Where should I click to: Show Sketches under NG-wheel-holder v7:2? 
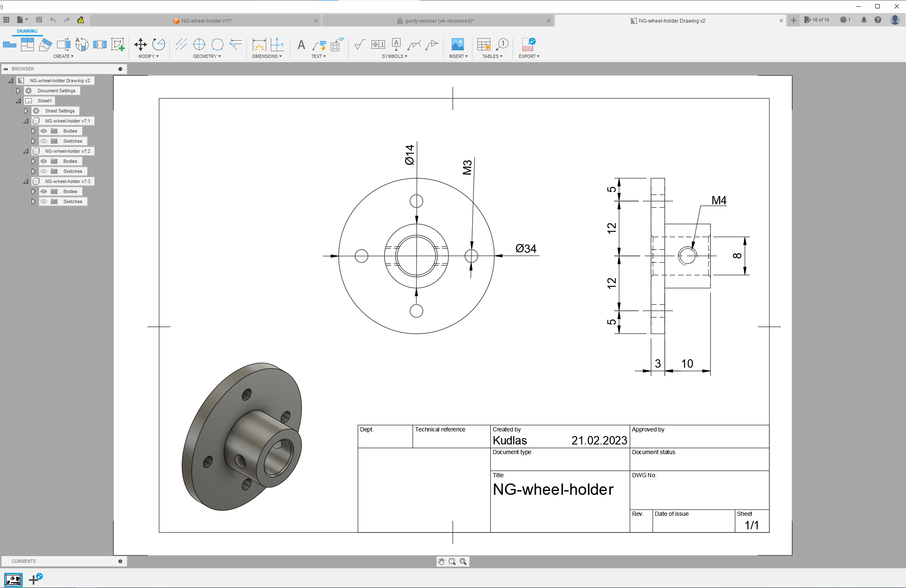point(44,171)
